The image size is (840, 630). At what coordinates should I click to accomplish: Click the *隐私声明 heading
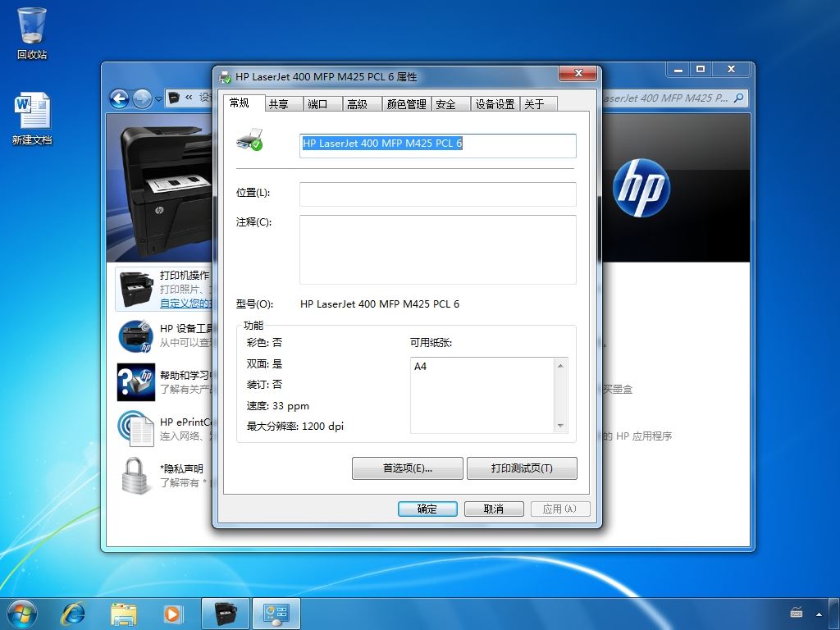[x=181, y=468]
